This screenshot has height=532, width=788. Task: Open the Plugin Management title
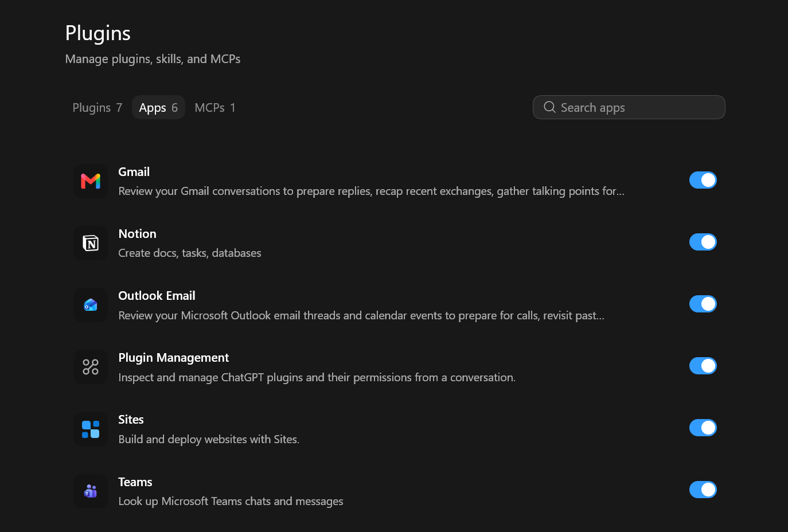coord(174,358)
